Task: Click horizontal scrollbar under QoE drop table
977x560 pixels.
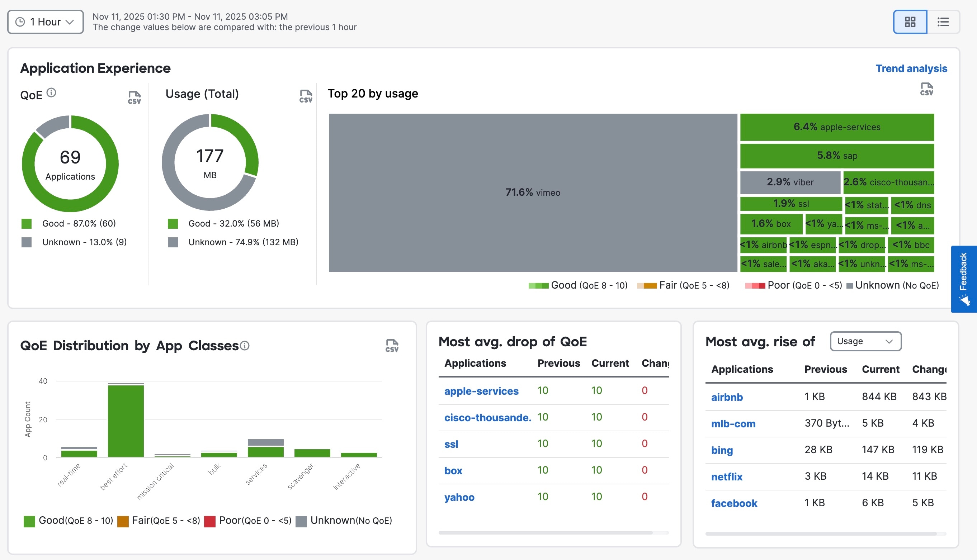Action: coord(545,533)
